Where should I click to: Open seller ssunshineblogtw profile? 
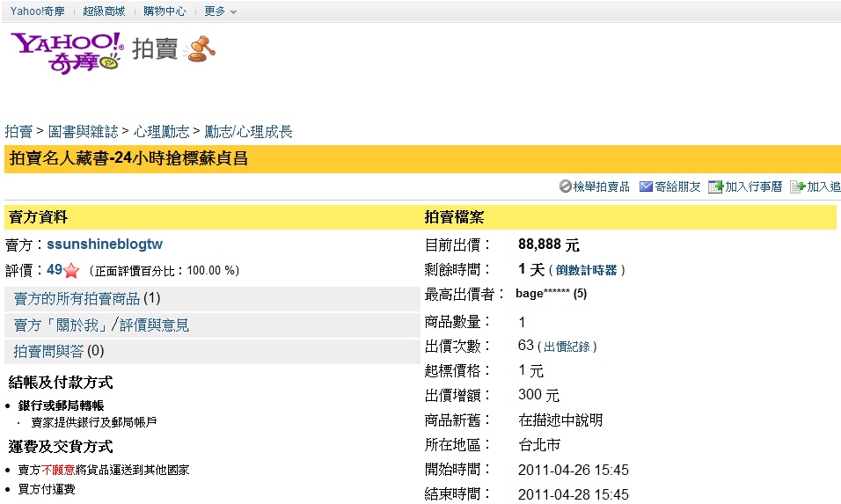coord(105,244)
